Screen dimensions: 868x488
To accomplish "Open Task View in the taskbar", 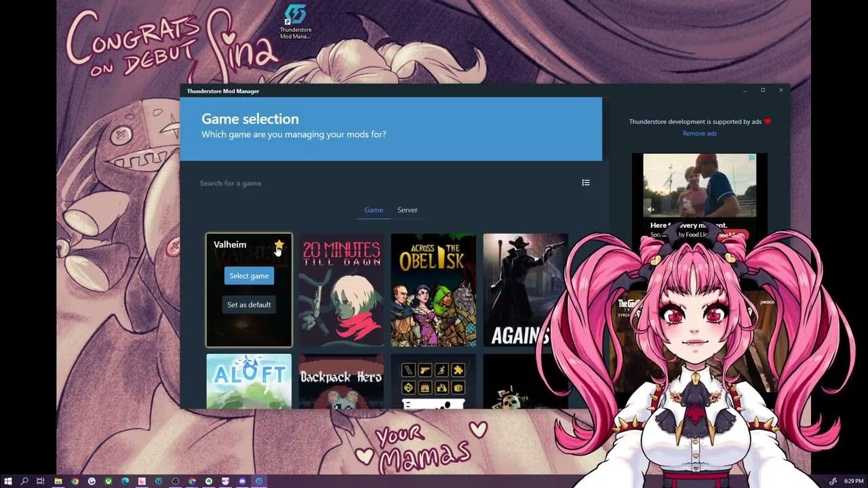I will click(x=41, y=481).
